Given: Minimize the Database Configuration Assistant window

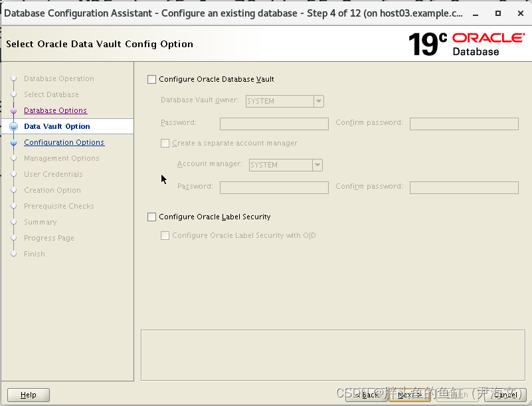Looking at the screenshot, I should pyautogui.click(x=476, y=13).
